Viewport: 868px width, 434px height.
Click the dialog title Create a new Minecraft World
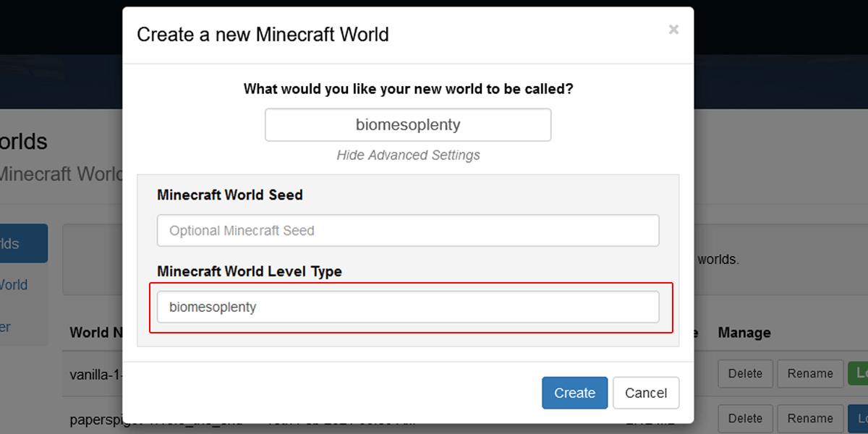(263, 34)
